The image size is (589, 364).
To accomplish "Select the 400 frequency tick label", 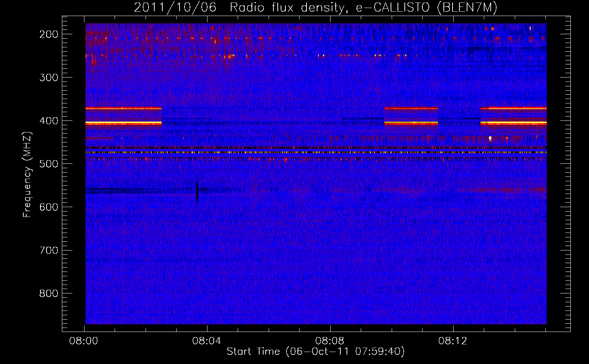I will coord(49,121).
